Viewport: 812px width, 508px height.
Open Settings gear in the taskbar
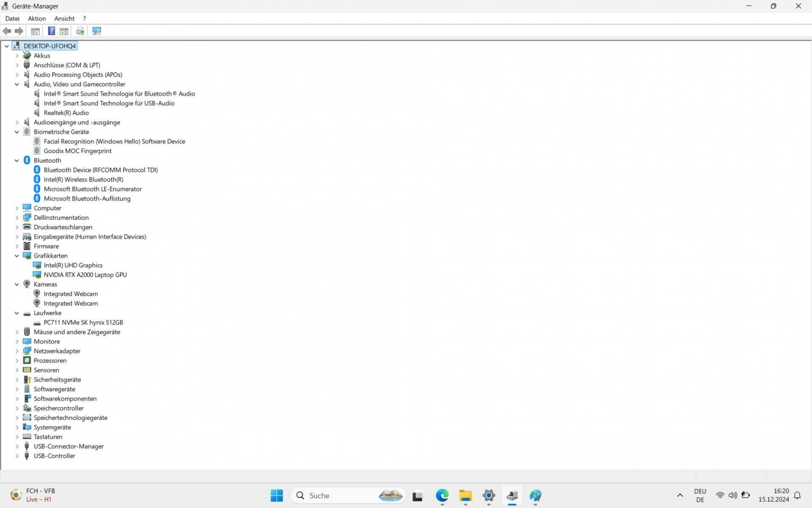[489, 495]
